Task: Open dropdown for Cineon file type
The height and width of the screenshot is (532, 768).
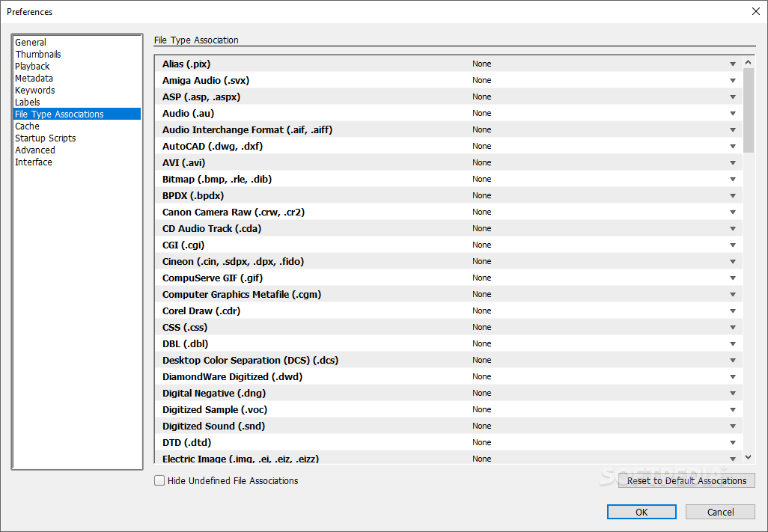Action: pos(733,262)
